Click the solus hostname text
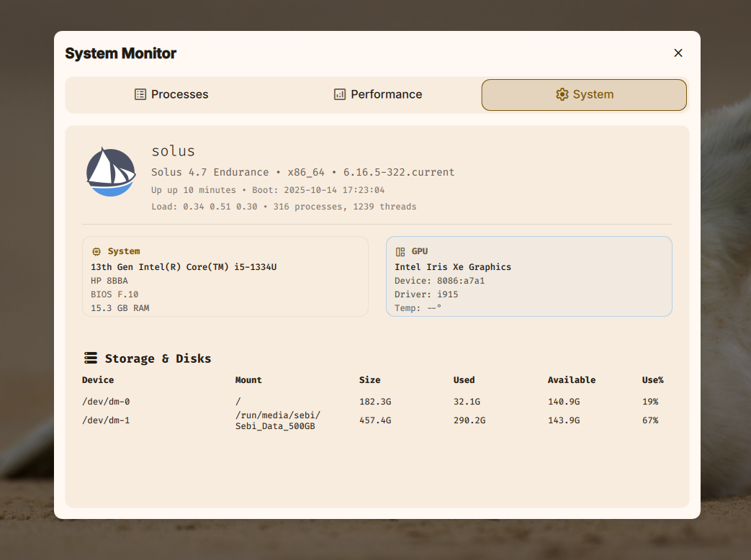751x560 pixels. pyautogui.click(x=173, y=151)
